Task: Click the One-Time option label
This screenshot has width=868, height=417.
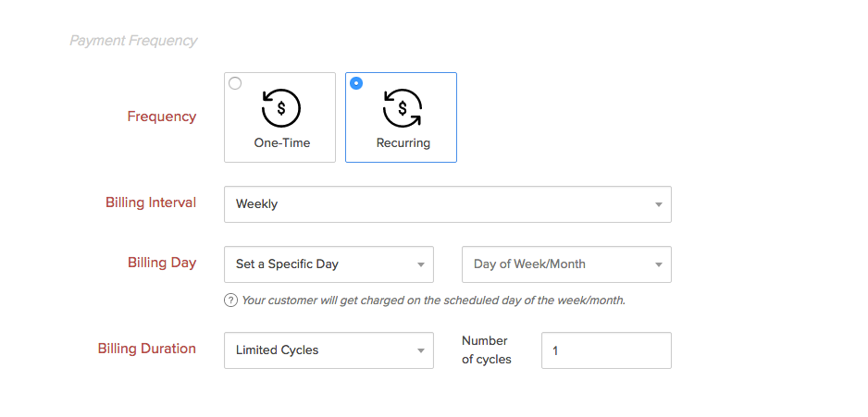Action: 282,143
